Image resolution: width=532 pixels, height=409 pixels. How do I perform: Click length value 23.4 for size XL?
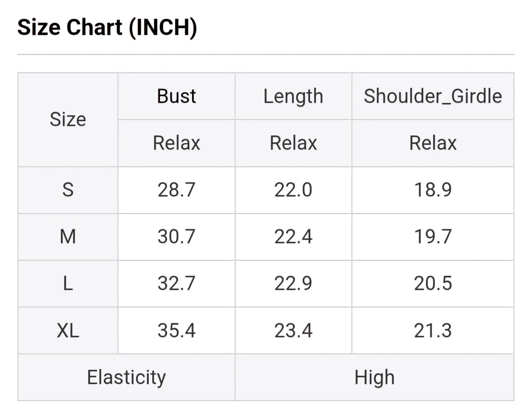click(293, 330)
